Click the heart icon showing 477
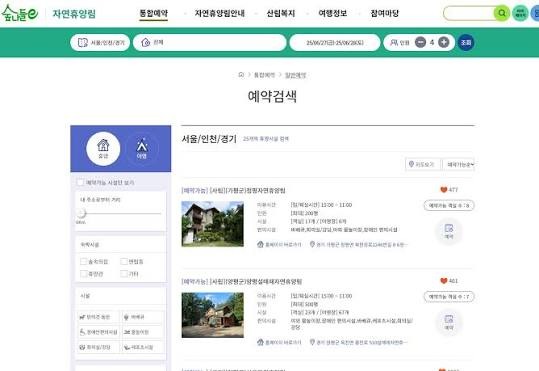 pos(444,189)
